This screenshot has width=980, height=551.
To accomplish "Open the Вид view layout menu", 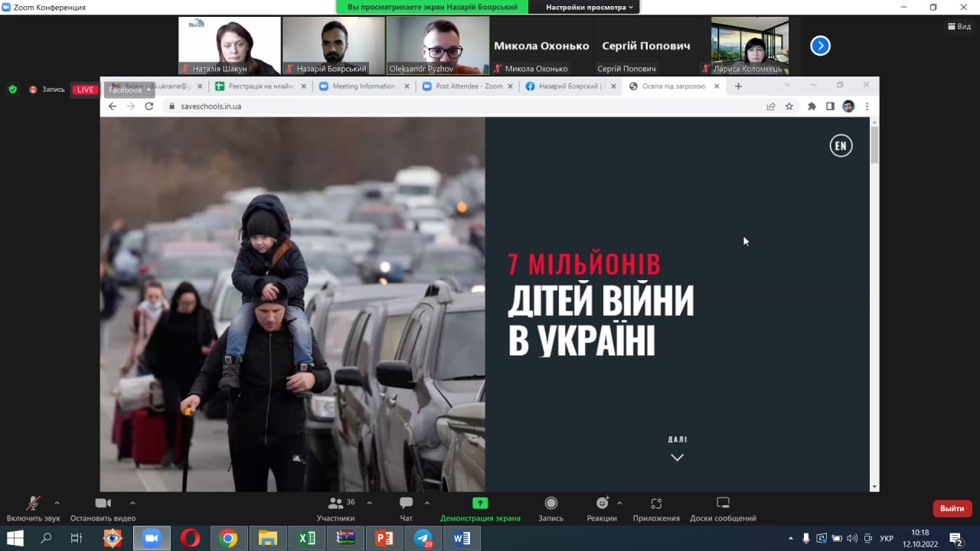I will point(959,26).
